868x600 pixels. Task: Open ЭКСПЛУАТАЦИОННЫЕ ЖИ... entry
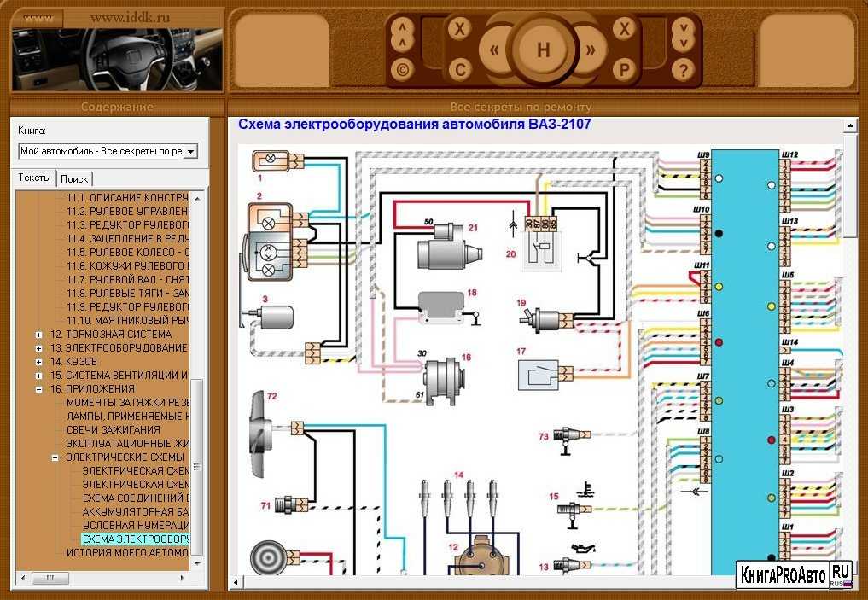click(127, 443)
